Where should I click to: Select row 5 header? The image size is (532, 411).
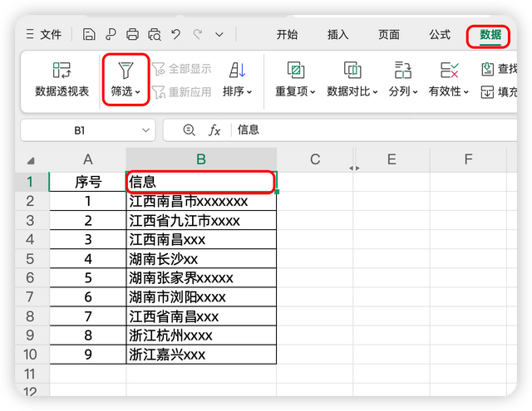pos(30,259)
